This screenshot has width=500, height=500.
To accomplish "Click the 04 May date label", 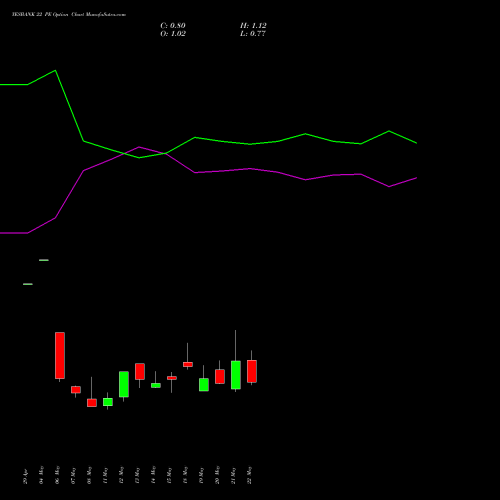I will coord(42,475).
